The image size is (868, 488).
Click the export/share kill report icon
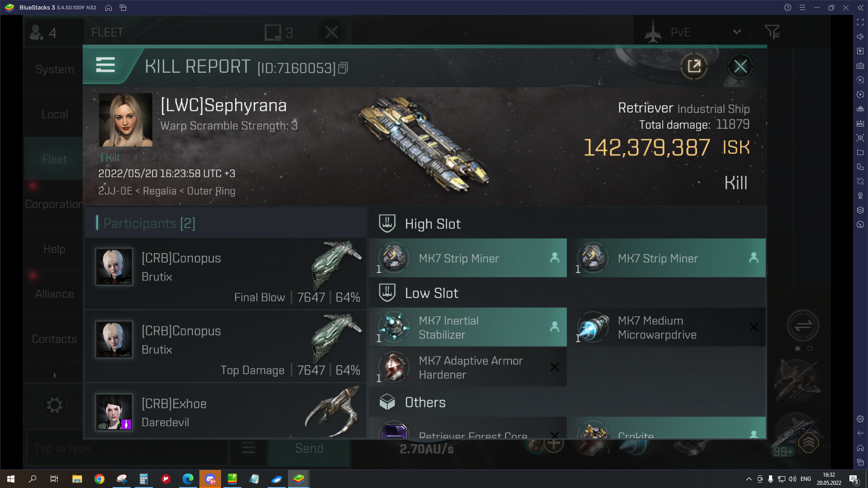click(693, 66)
